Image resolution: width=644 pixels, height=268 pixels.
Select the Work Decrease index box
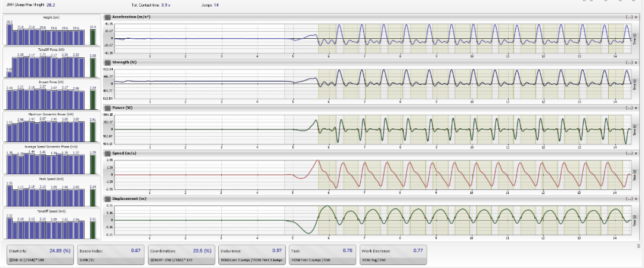(x=392, y=254)
